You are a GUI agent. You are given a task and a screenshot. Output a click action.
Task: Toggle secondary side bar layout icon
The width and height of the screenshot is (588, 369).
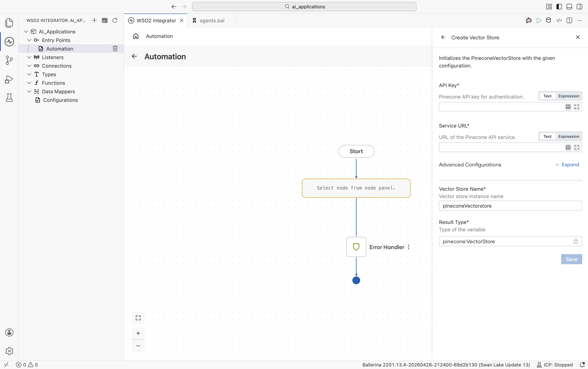pos(579,7)
